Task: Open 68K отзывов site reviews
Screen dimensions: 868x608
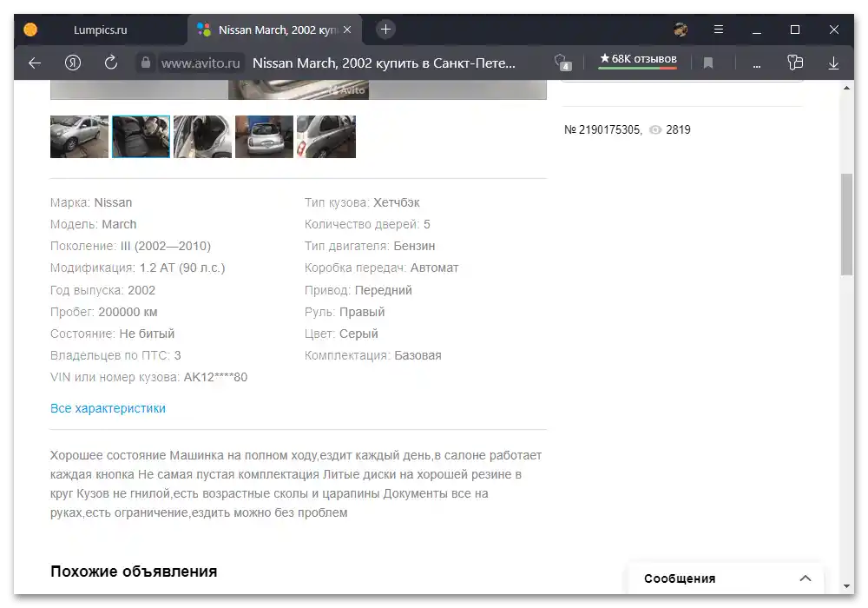Action: (x=638, y=59)
